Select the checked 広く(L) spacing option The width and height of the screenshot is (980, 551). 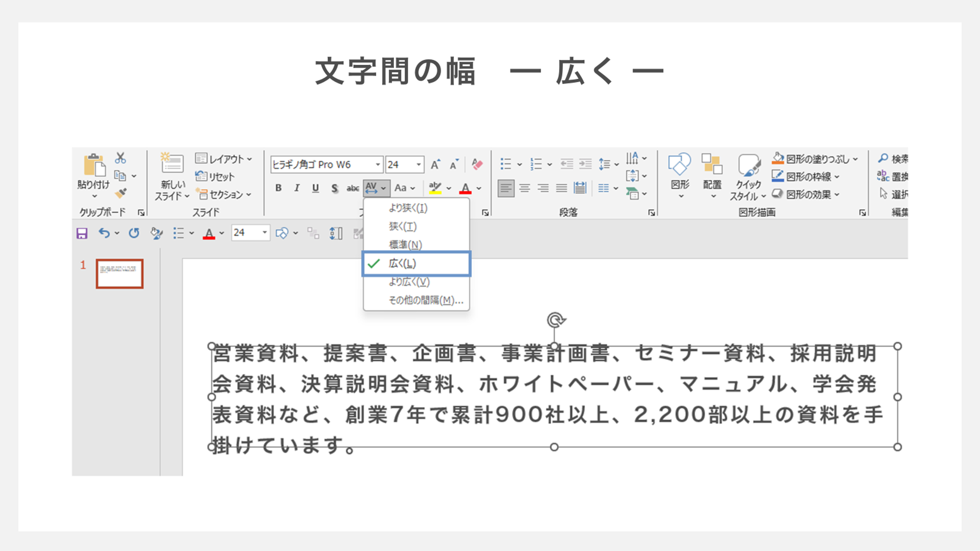click(416, 263)
